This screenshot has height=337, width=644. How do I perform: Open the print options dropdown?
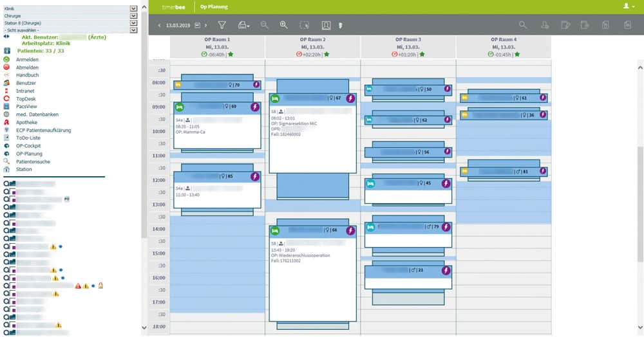[244, 25]
